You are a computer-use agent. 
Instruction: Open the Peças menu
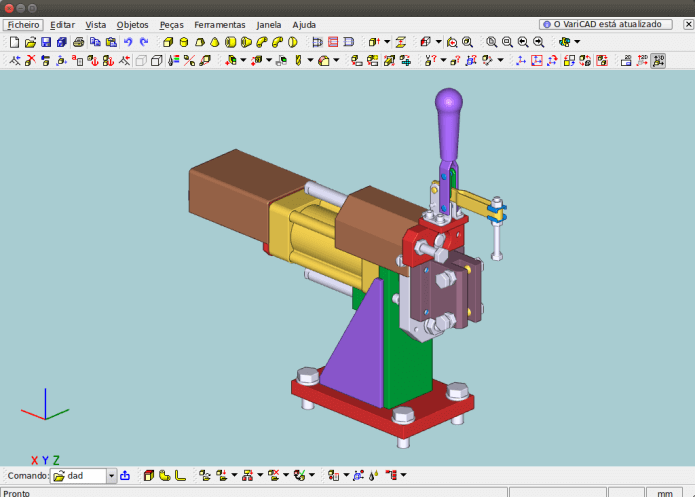pos(172,25)
